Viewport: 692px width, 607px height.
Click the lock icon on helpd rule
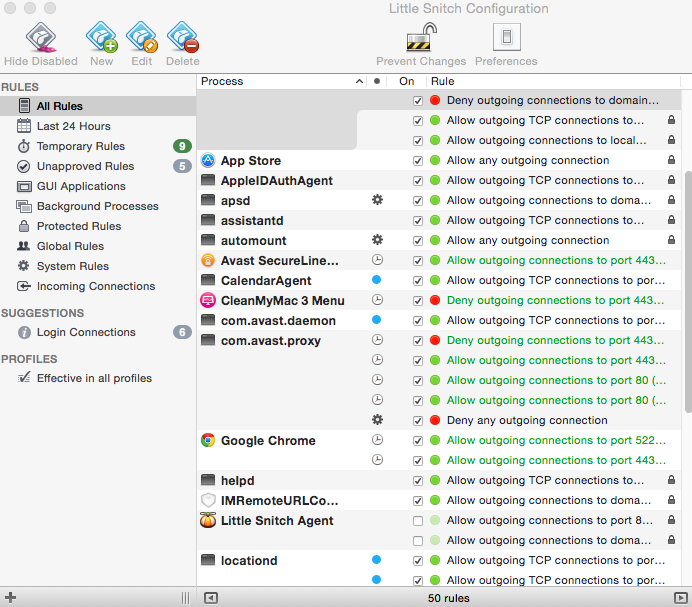671,479
